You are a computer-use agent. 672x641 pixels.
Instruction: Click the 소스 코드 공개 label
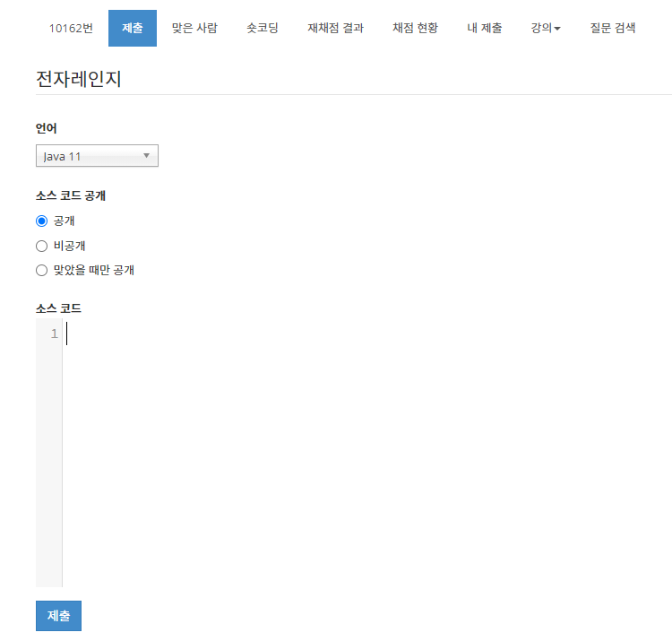point(71,195)
